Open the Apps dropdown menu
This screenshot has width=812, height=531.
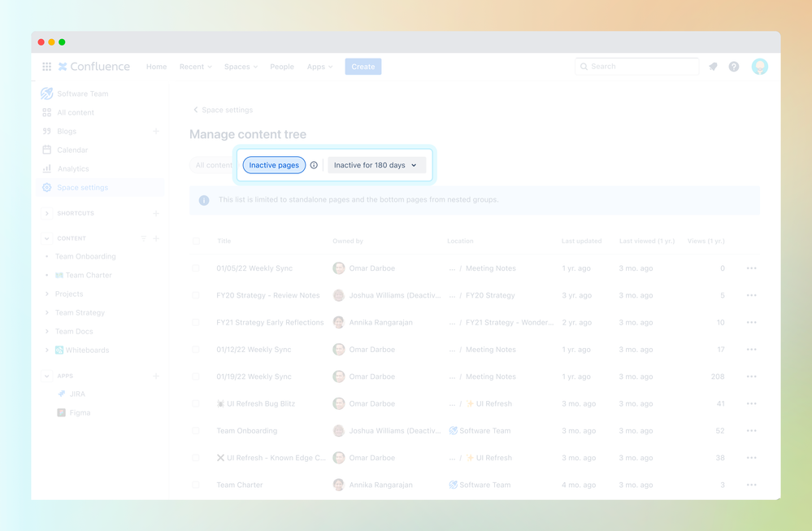click(319, 67)
